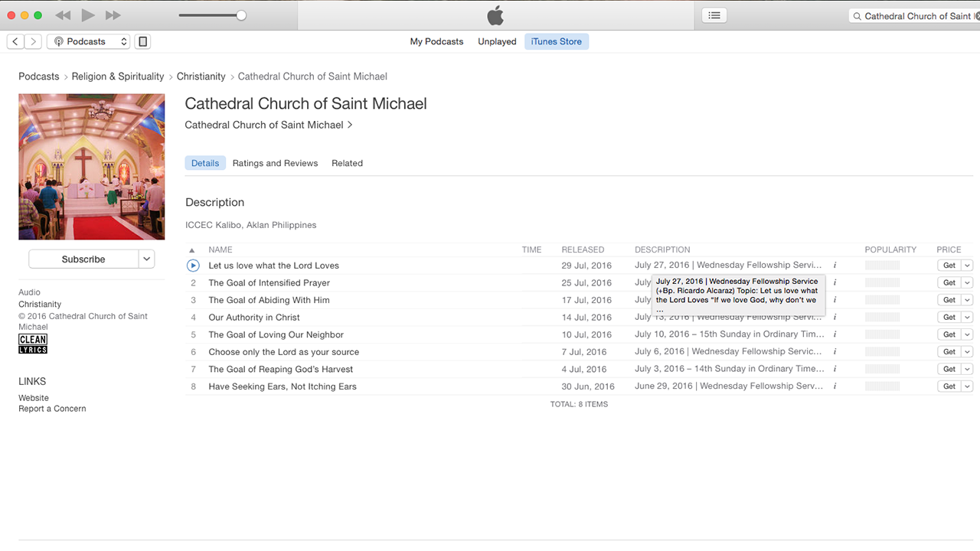The image size is (980, 551).
Task: Show info for Have Seeking Ears episode
Action: 835,386
